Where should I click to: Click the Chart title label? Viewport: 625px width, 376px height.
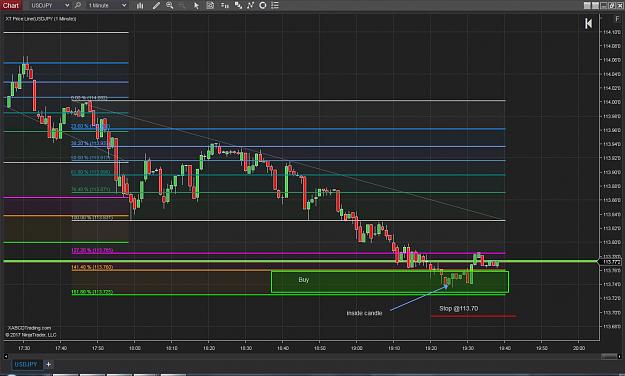tap(11, 5)
